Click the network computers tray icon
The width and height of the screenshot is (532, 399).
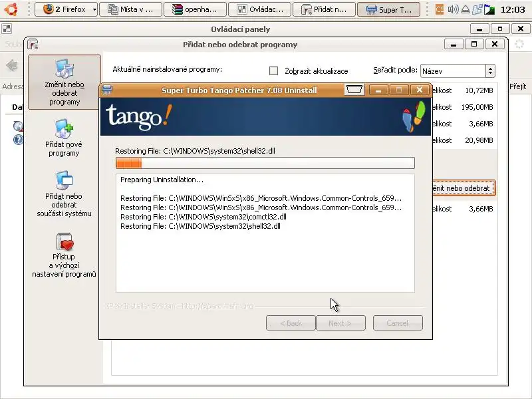[477, 9]
